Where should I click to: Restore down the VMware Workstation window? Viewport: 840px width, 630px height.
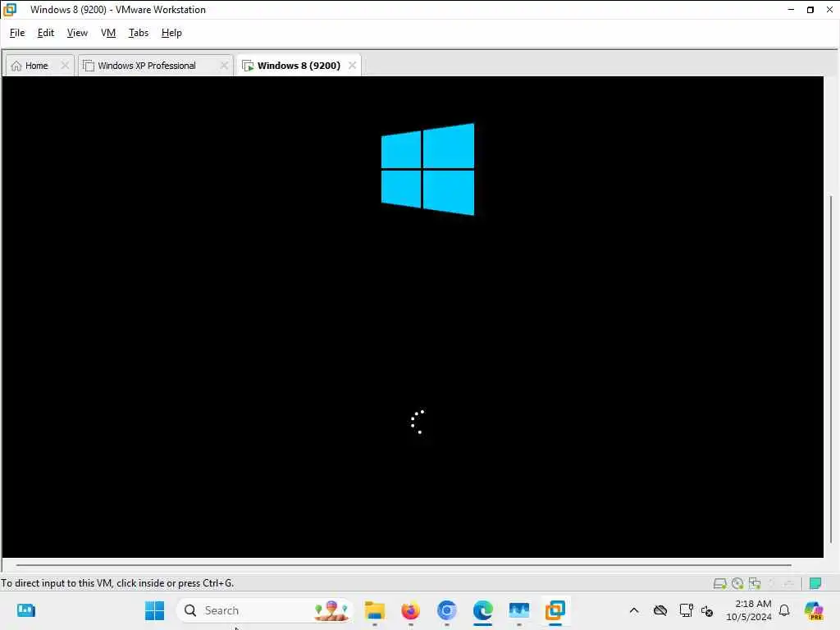810,10
